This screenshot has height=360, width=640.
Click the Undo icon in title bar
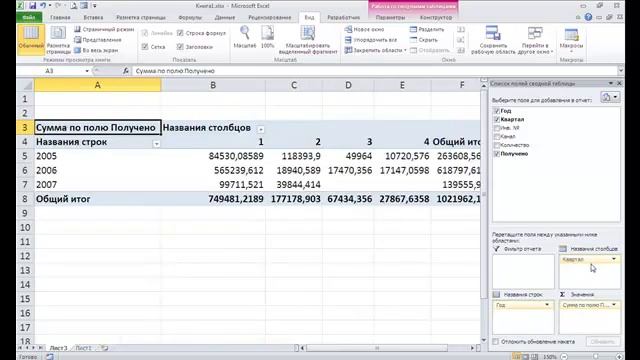tap(42, 6)
